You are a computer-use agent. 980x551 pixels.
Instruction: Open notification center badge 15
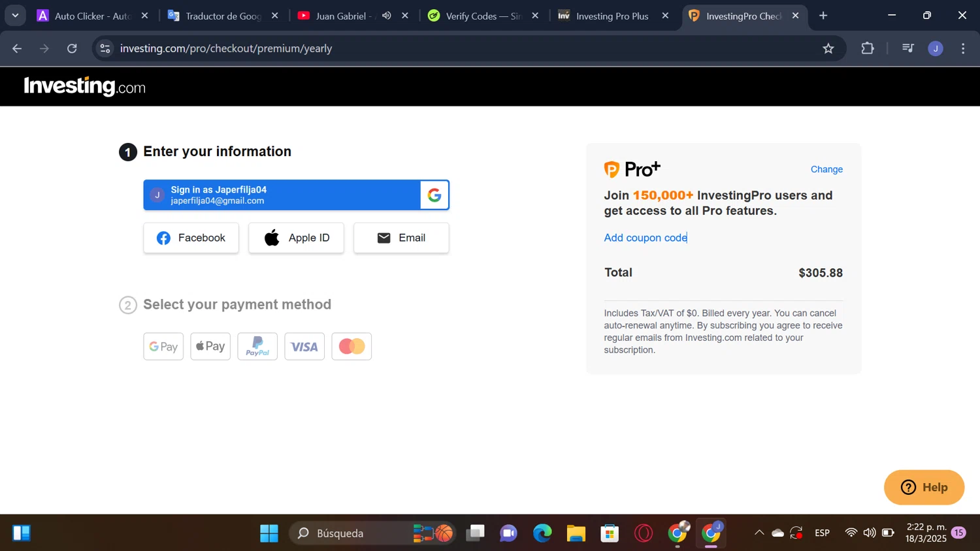(959, 533)
